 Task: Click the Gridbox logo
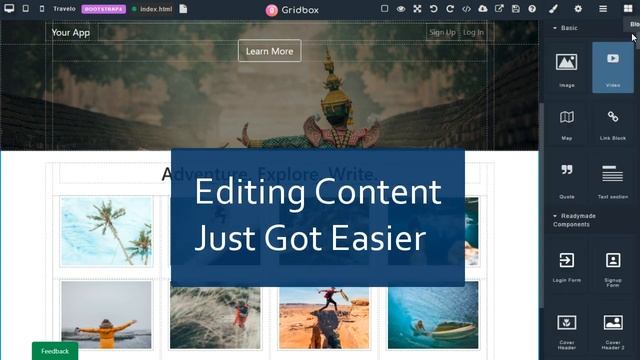pyautogui.click(x=292, y=10)
